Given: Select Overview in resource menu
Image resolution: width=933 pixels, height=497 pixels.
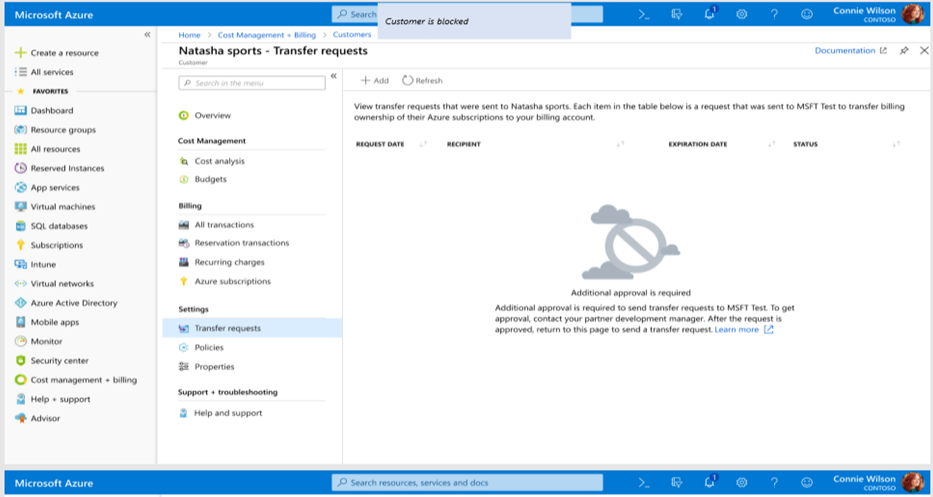Looking at the screenshot, I should (x=205, y=115).
